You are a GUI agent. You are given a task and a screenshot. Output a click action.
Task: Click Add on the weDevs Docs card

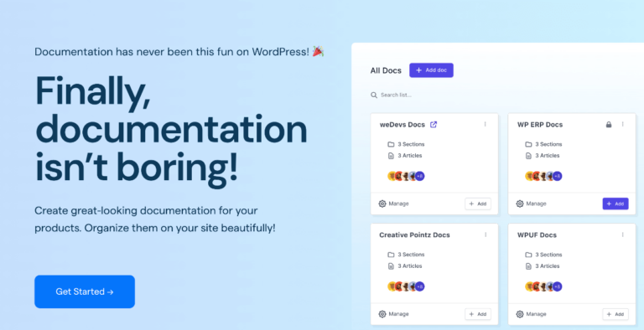click(478, 204)
